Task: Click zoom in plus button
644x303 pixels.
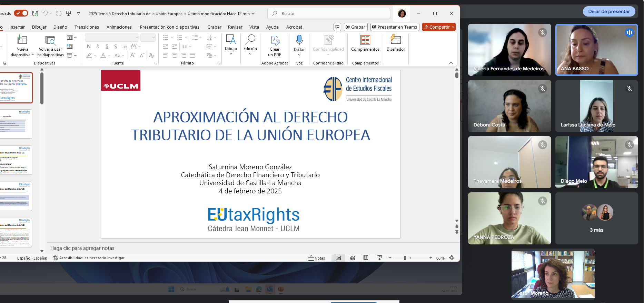Action: coord(430,258)
